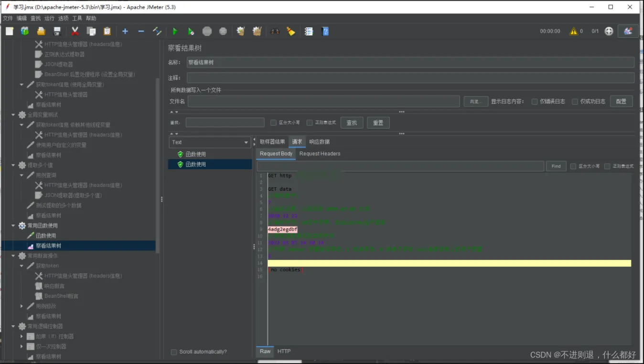Image resolution: width=644 pixels, height=364 pixels.
Task: Clear results with the Clear icon
Action: point(241,31)
